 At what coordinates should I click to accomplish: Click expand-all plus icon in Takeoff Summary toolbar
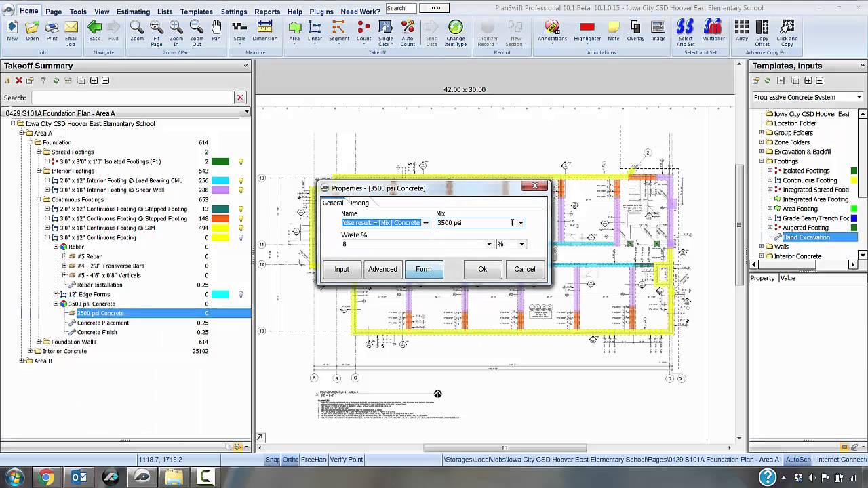point(94,81)
